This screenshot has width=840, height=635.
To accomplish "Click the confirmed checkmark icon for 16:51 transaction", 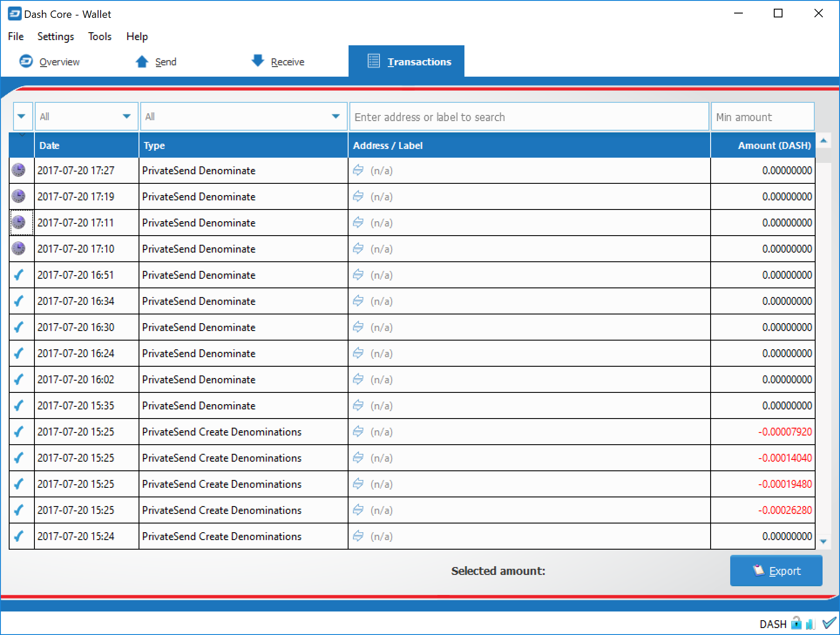I will (x=18, y=275).
